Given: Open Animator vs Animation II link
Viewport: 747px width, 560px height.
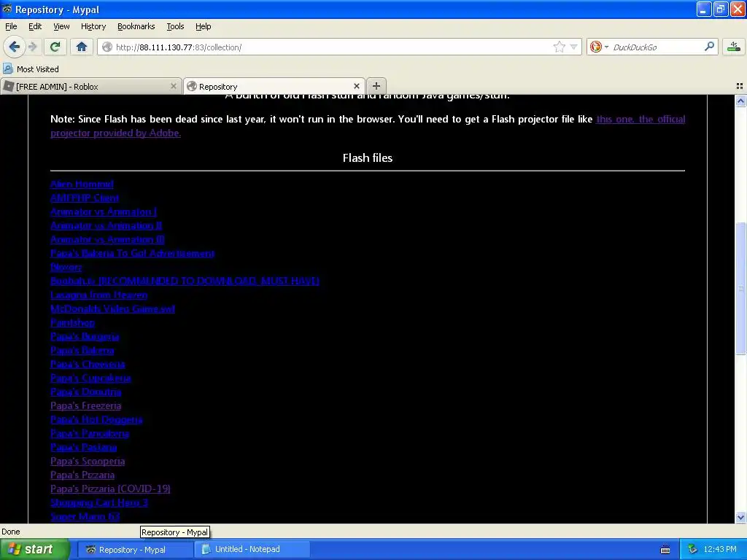Looking at the screenshot, I should pyautogui.click(x=107, y=226).
